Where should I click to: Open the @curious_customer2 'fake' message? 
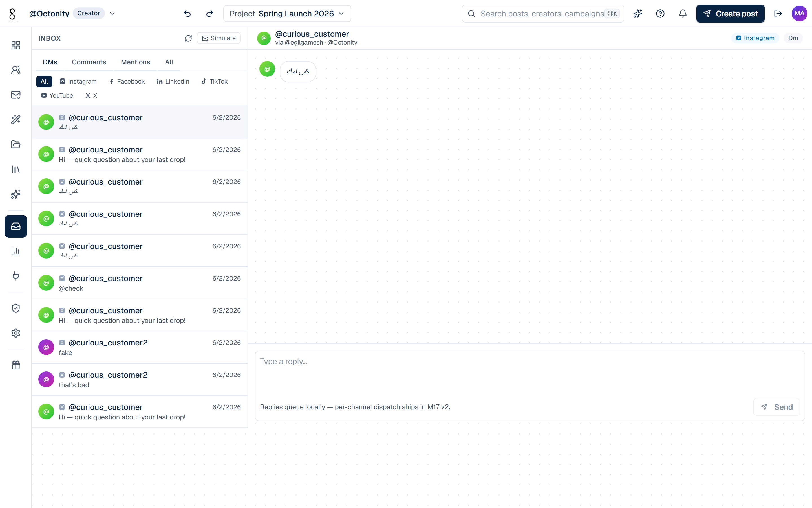coord(140,347)
